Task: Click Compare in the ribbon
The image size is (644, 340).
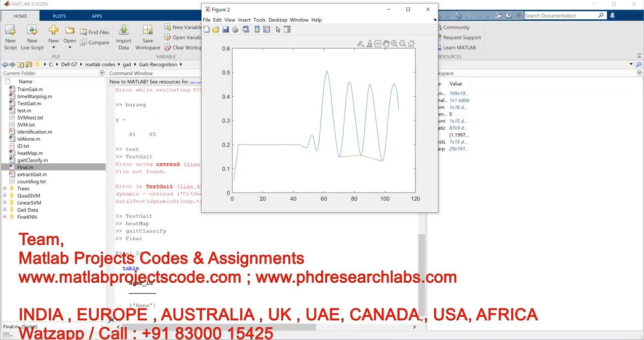Action: pyautogui.click(x=94, y=43)
